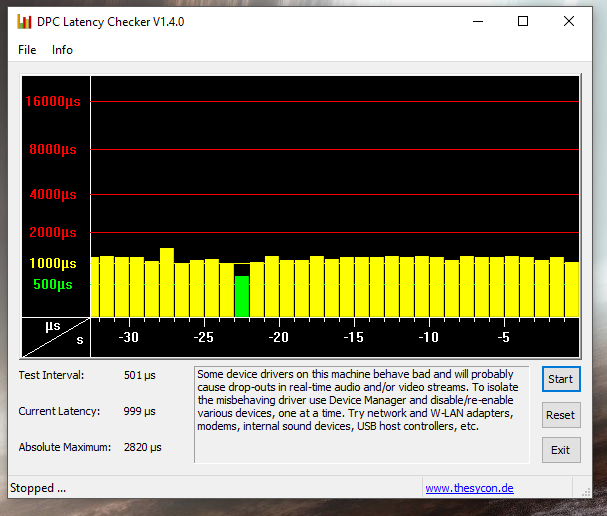Click the Stopped status bar text
The height and width of the screenshot is (516, 607).
click(x=38, y=488)
